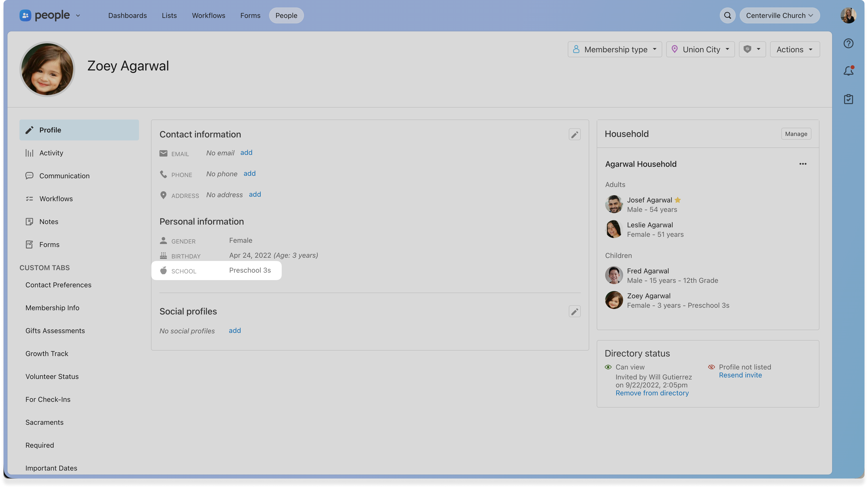
Task: Expand the Membership type dropdown
Action: [x=615, y=50]
